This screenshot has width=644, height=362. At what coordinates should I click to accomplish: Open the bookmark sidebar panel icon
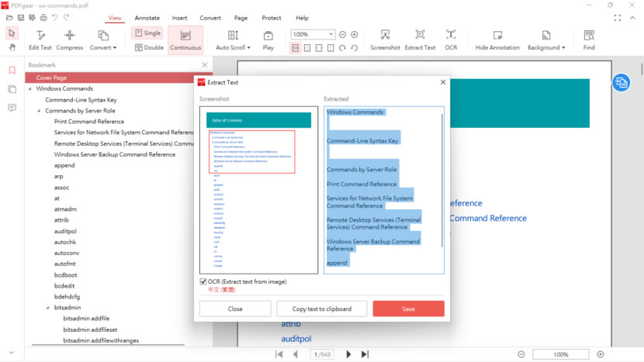click(x=12, y=71)
